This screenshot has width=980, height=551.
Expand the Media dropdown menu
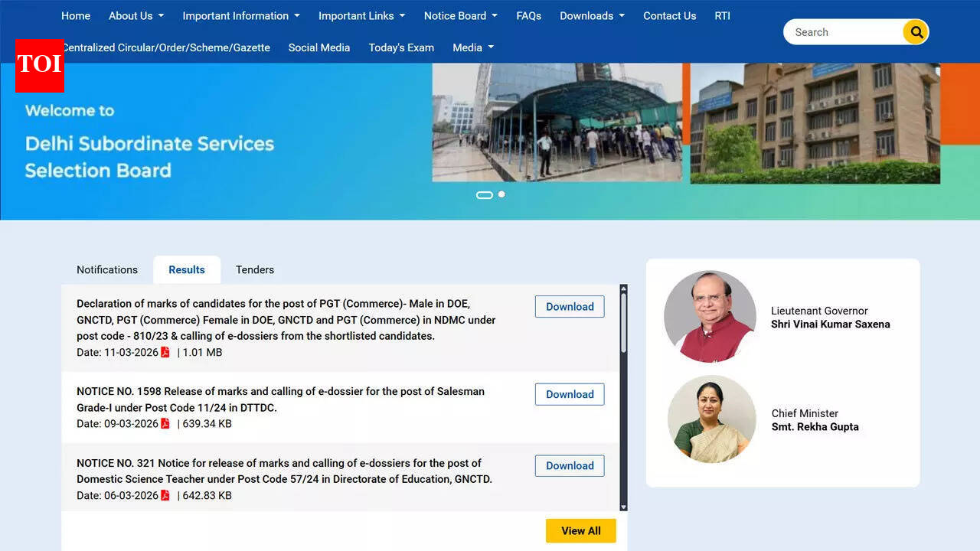click(x=472, y=47)
